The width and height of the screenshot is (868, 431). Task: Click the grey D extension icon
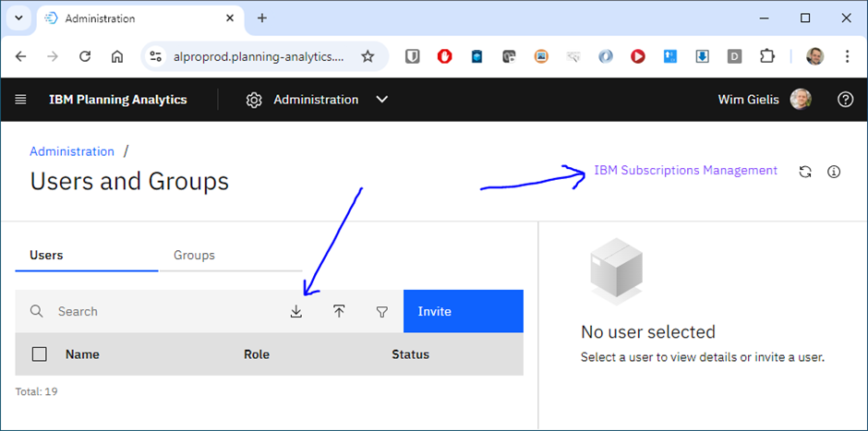tap(735, 56)
